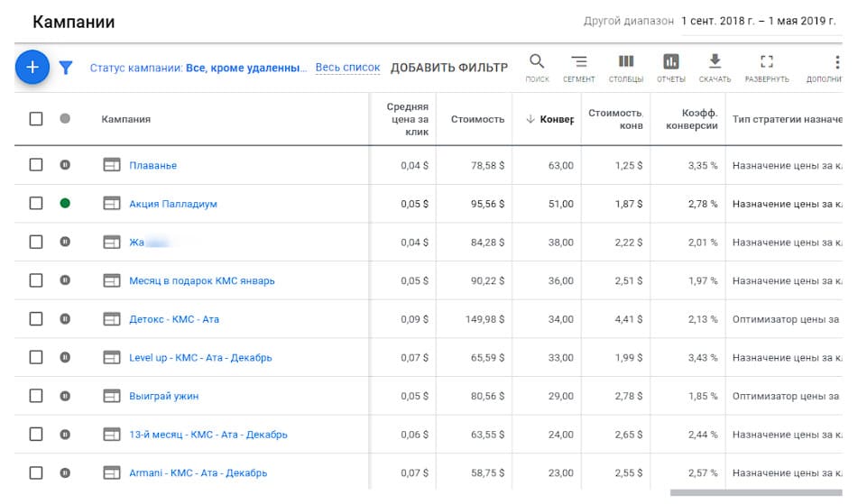Open Level up - КМС - Ата - Декабрь

click(x=200, y=358)
